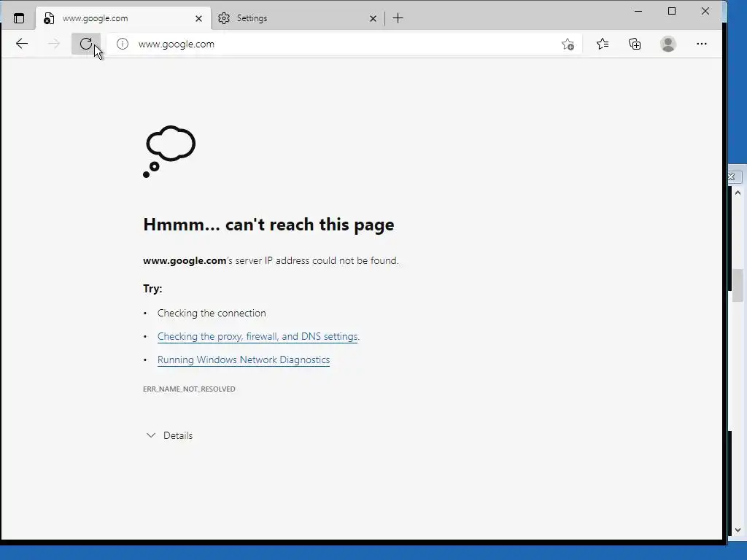
Task: Open Settings and more ellipsis menu
Action: tap(702, 44)
